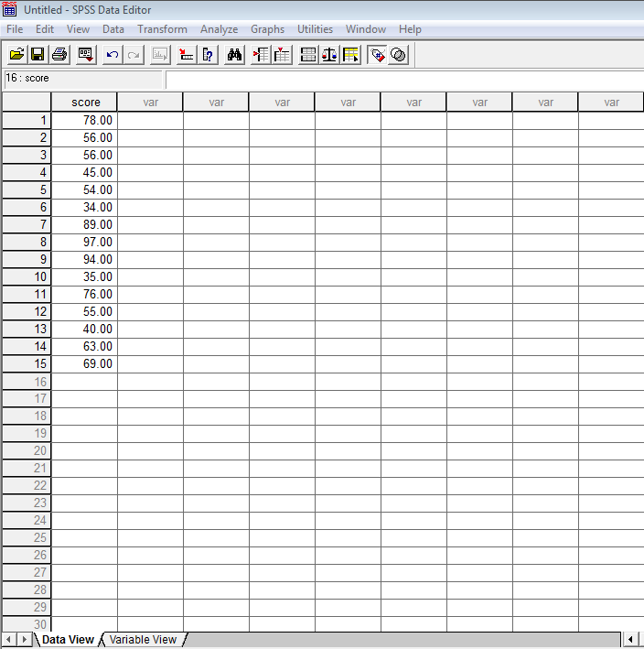Select the greyed row header 29
The width and height of the screenshot is (644, 649).
tap(27, 607)
